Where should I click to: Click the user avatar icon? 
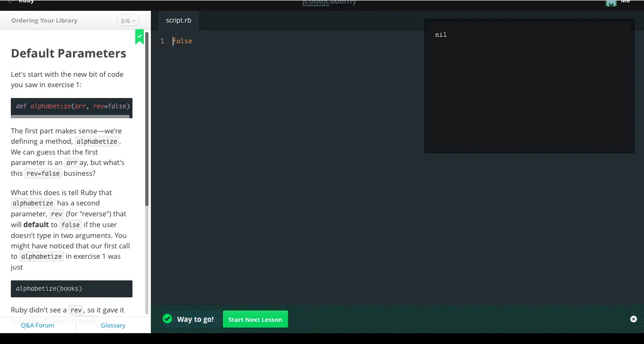[611, 3]
